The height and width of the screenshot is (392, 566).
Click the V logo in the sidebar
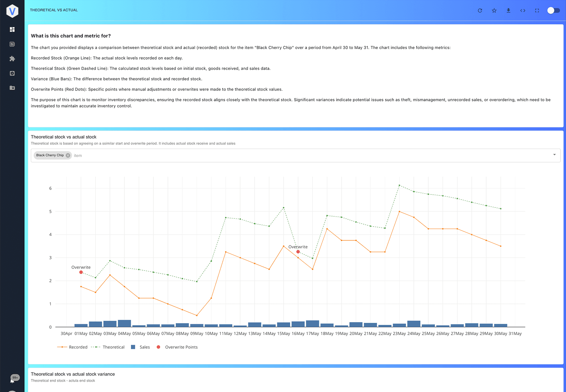coord(12,11)
